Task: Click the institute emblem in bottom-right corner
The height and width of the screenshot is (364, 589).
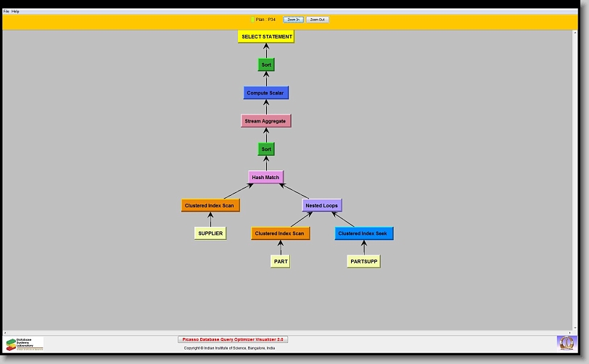Action: (566, 342)
